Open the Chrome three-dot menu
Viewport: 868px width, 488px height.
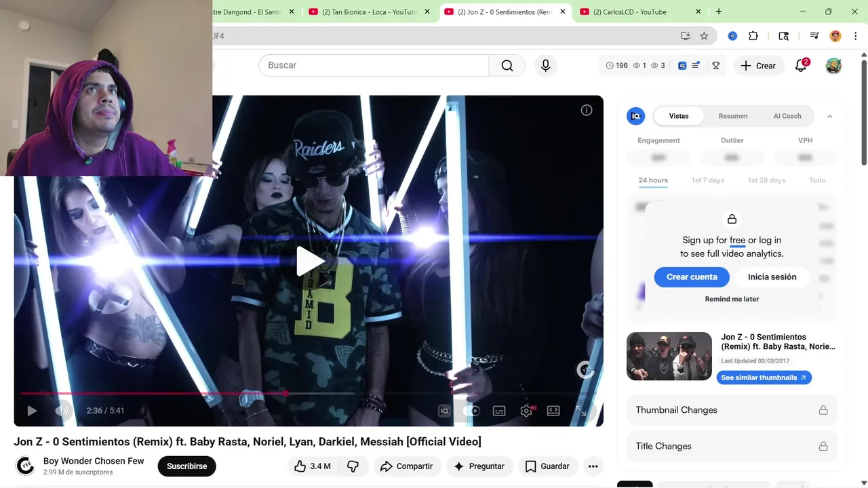(x=856, y=36)
